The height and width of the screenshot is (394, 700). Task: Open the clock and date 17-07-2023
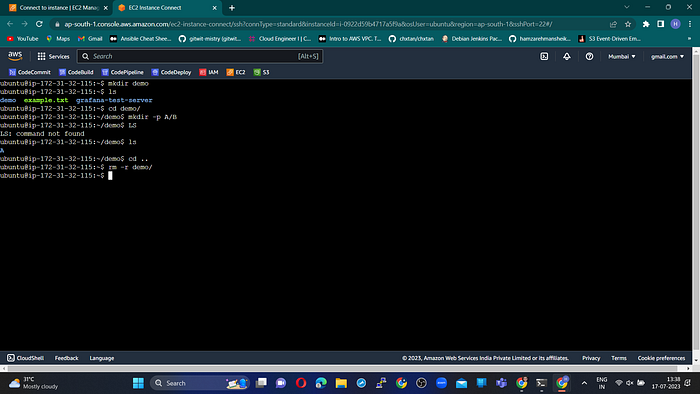[666, 383]
